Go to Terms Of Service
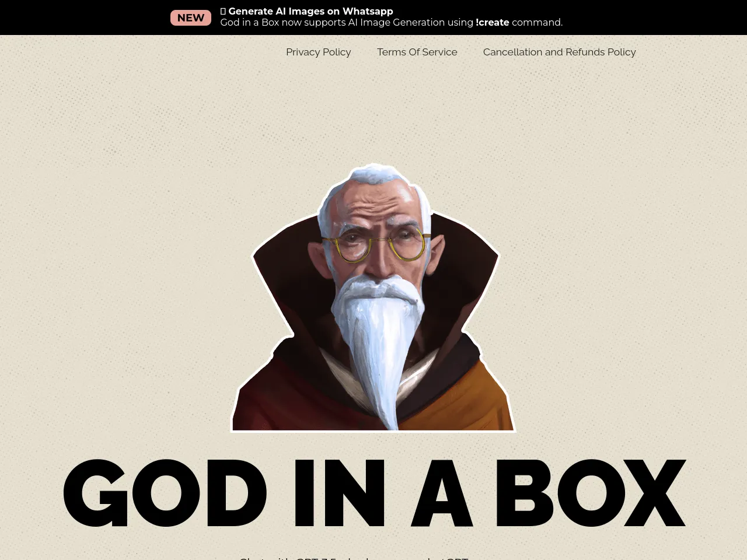 (x=417, y=52)
